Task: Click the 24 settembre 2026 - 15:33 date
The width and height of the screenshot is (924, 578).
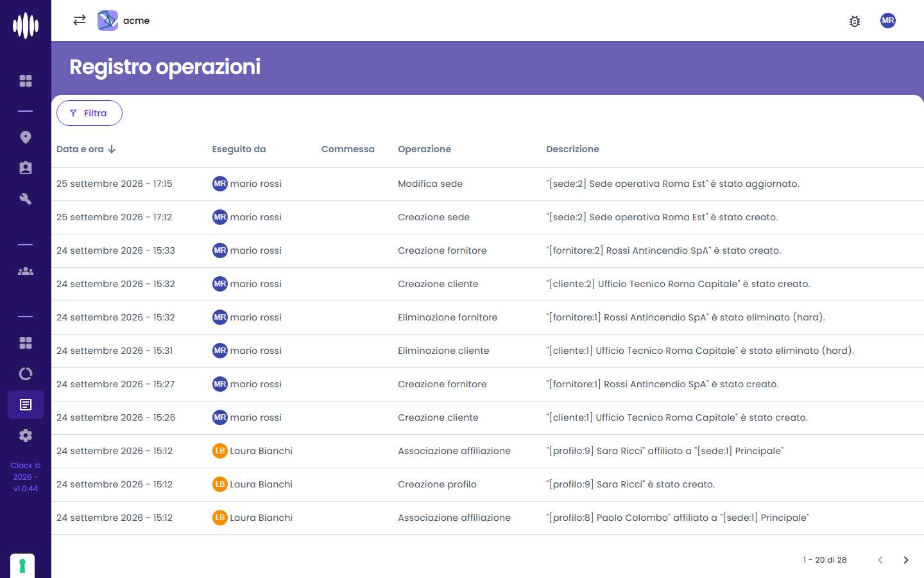Action: (116, 250)
